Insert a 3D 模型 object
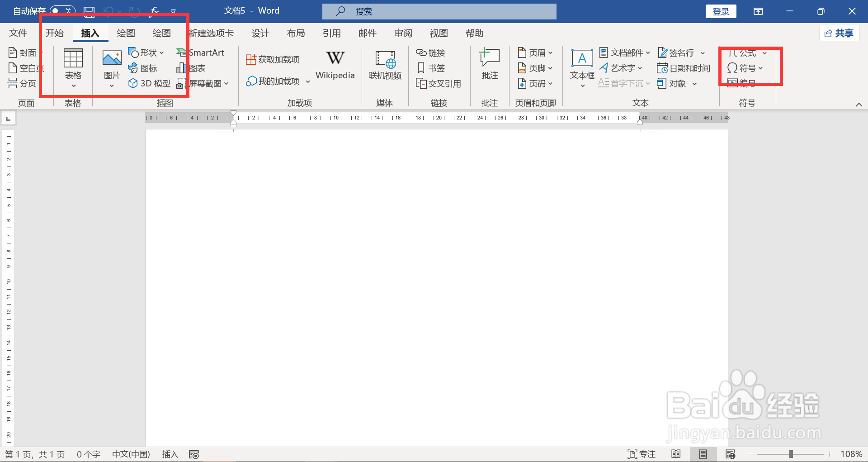Screen dimensions: 868x462 pos(149,84)
